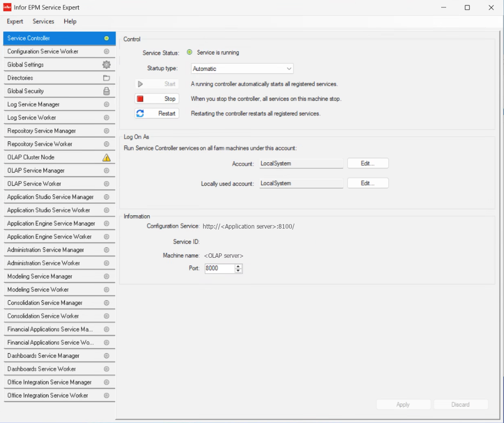Click the folder icon beside Directories

[x=106, y=78]
